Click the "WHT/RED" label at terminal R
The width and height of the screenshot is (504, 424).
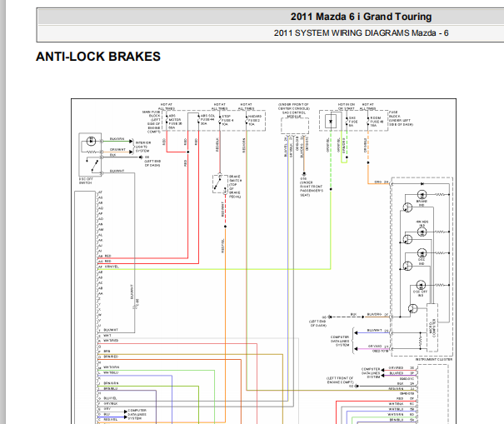click(111, 341)
